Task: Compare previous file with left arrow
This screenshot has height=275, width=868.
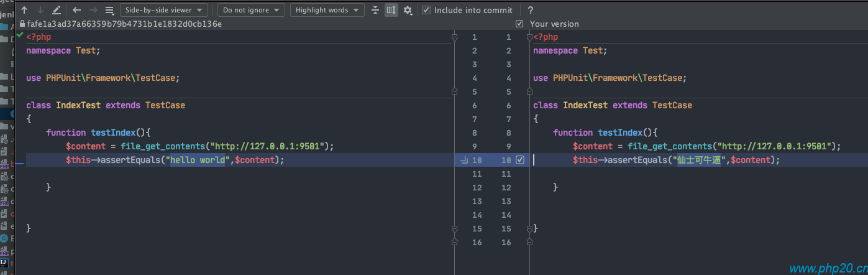Action: [77, 10]
